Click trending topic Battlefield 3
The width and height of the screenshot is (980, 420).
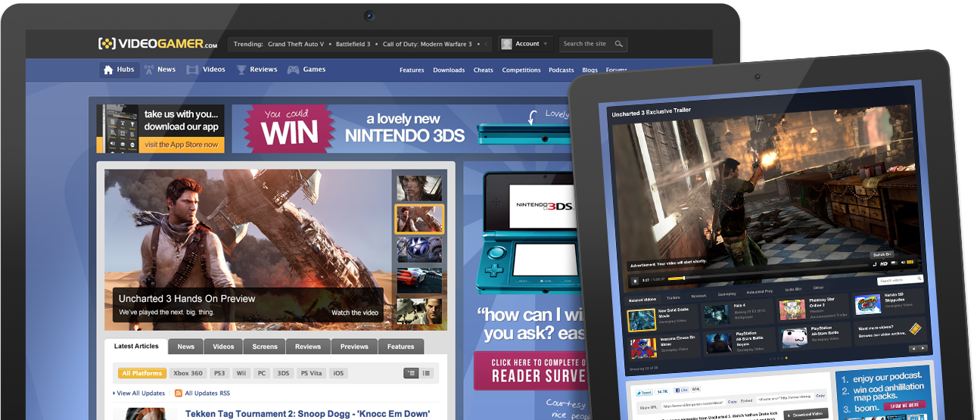pyautogui.click(x=353, y=44)
